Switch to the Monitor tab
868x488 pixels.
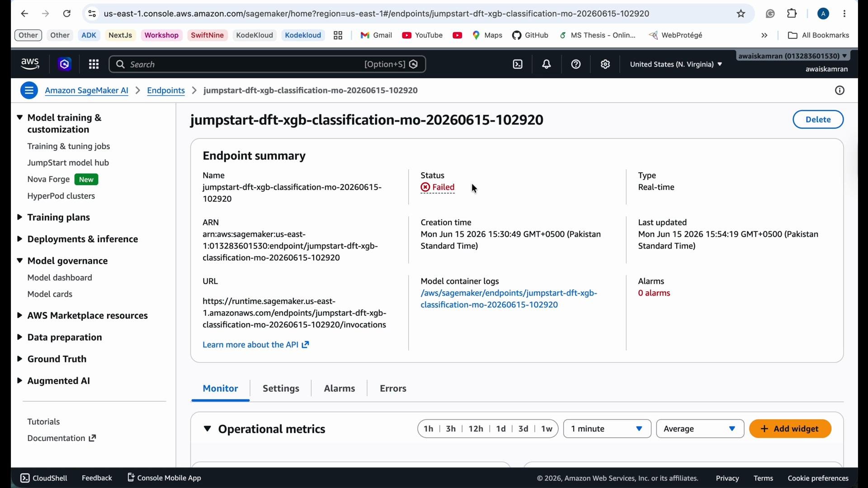point(220,389)
